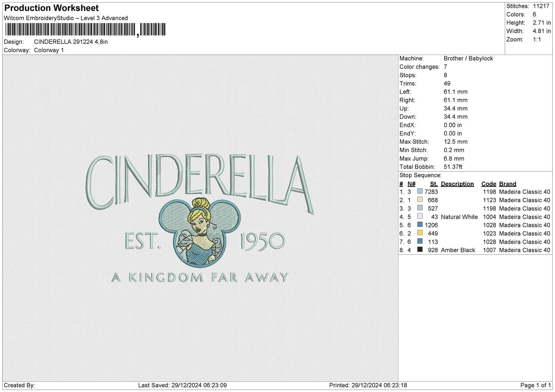Click the Natural White description cell
Viewport: 555px width, 392px height.
[x=459, y=217]
